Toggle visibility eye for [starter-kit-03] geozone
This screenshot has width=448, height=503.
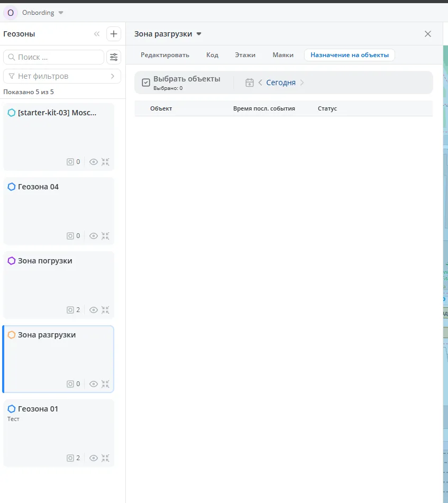click(x=94, y=162)
